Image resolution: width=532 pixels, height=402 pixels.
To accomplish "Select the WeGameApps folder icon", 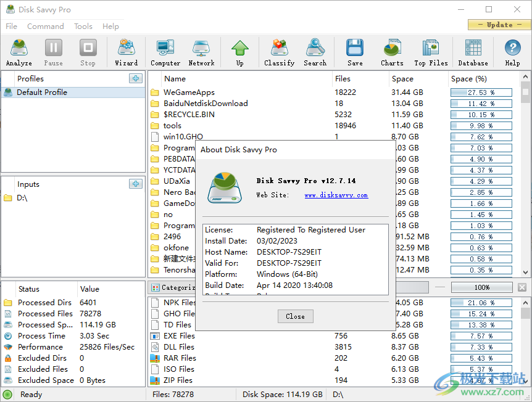I will (x=155, y=92).
